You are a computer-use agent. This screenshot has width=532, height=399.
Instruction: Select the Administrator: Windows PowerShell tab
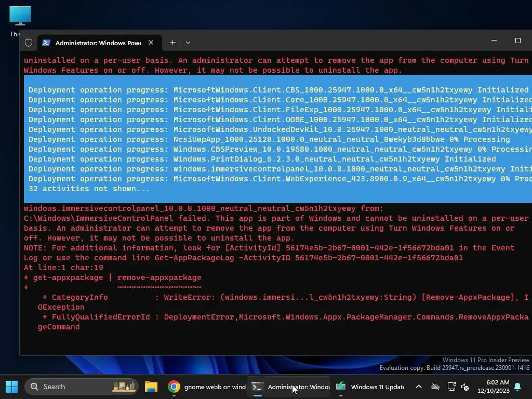[x=99, y=43]
